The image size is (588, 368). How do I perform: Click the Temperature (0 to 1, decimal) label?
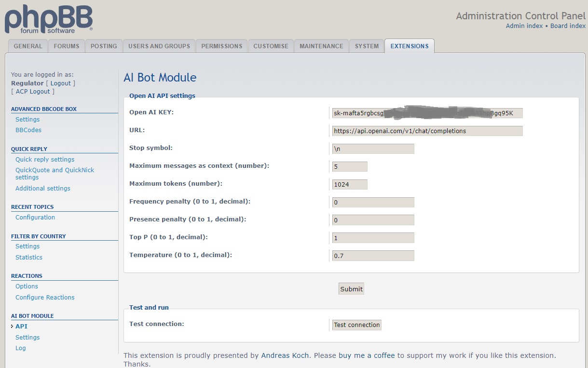click(x=181, y=255)
